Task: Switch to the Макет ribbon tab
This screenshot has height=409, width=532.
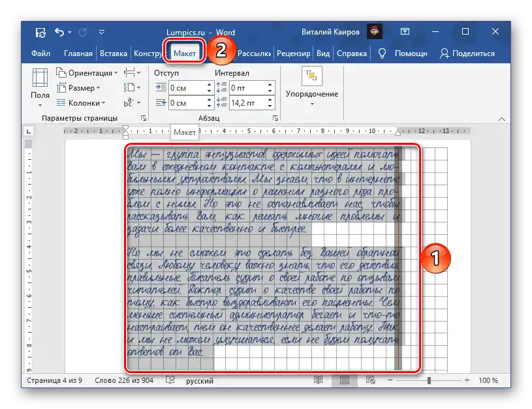Action: [x=183, y=53]
